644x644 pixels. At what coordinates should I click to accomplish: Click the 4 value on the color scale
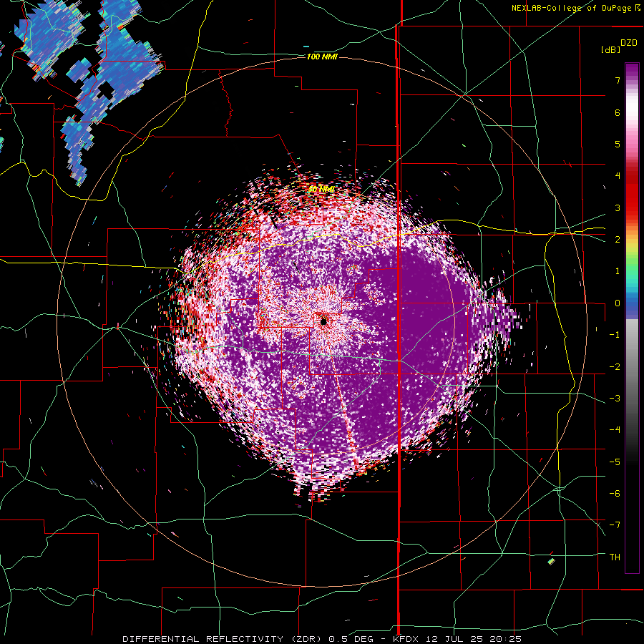click(x=618, y=176)
